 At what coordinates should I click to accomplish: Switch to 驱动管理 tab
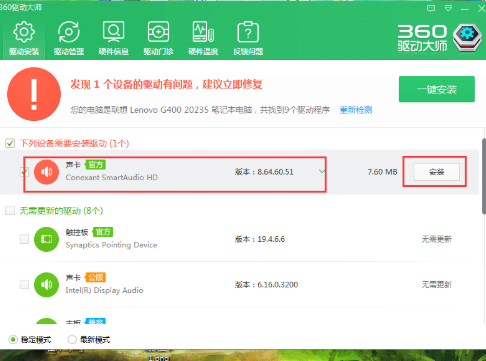69,38
